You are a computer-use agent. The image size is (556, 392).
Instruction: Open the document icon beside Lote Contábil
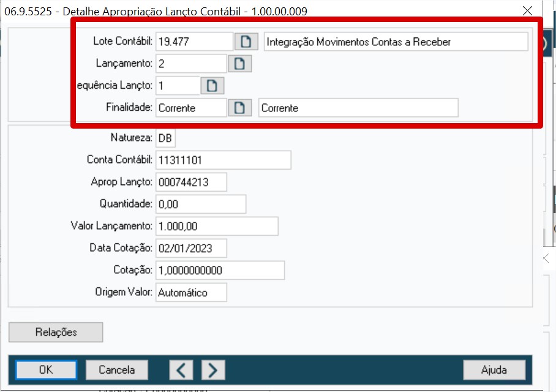246,42
